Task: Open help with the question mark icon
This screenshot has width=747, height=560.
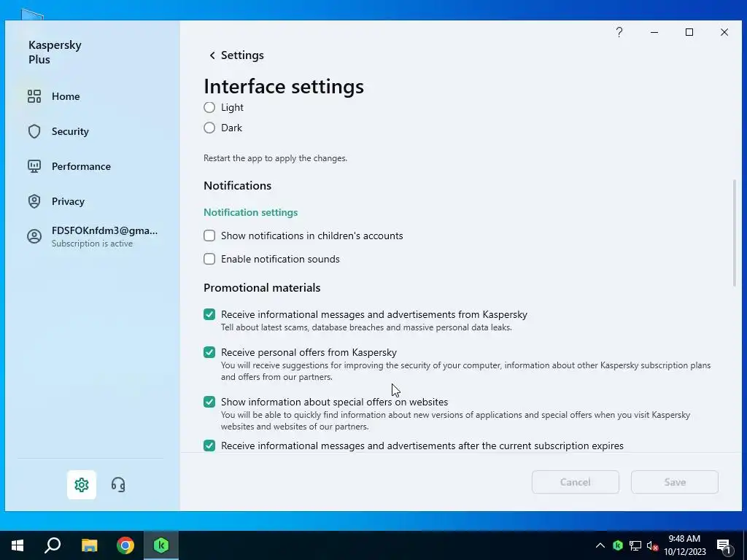Action: click(619, 32)
